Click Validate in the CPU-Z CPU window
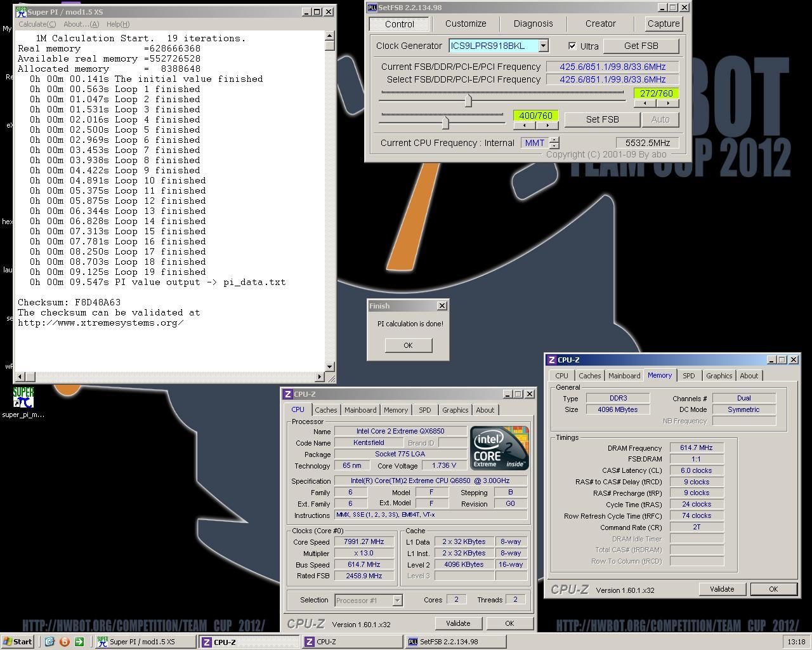812x650 pixels. click(x=458, y=623)
